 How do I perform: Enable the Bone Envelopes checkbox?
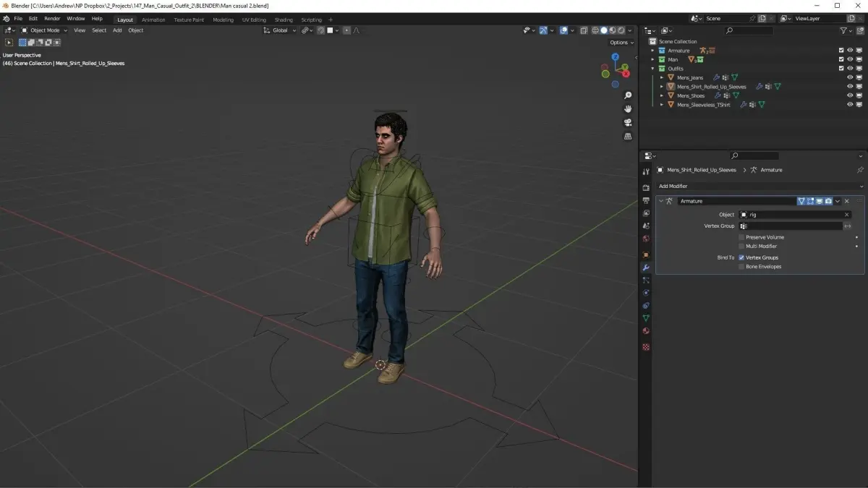coord(741,267)
